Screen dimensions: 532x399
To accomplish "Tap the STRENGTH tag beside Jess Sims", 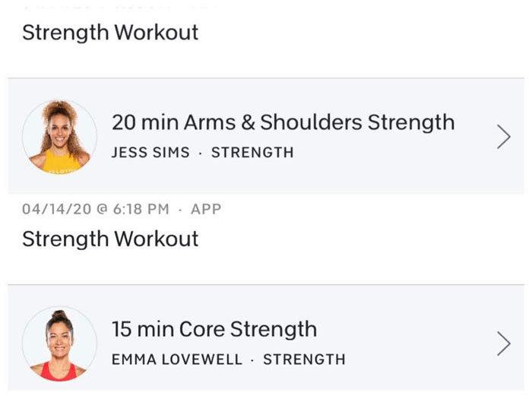I will click(x=252, y=152).
